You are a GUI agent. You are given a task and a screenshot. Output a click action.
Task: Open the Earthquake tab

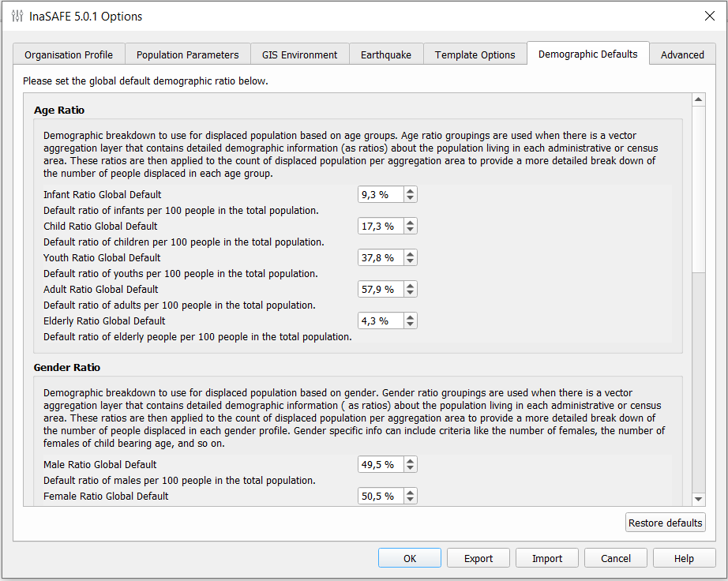click(x=386, y=54)
